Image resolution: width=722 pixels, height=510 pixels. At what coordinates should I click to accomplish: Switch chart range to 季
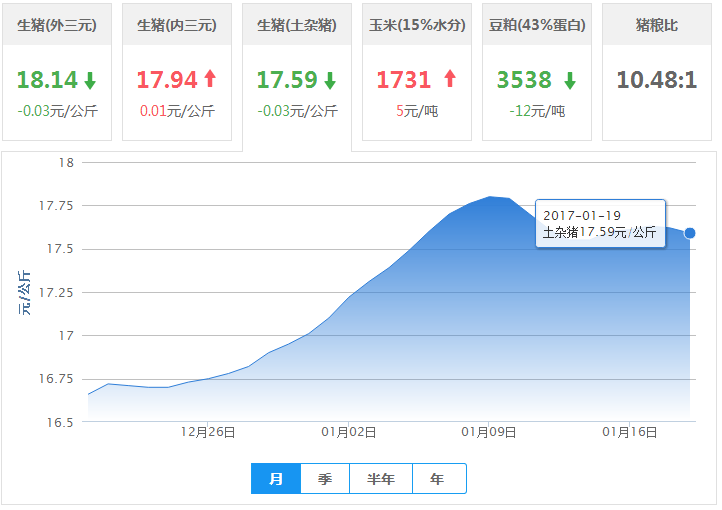click(325, 479)
